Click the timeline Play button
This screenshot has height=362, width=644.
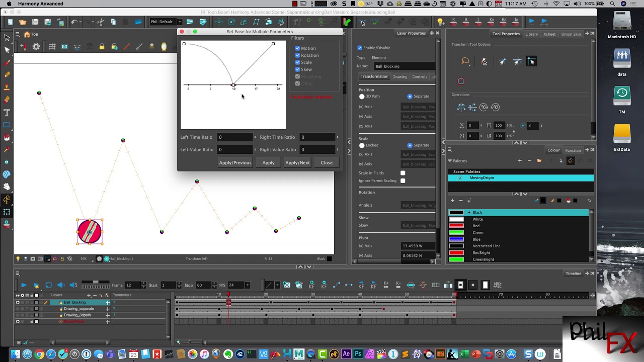(24, 285)
